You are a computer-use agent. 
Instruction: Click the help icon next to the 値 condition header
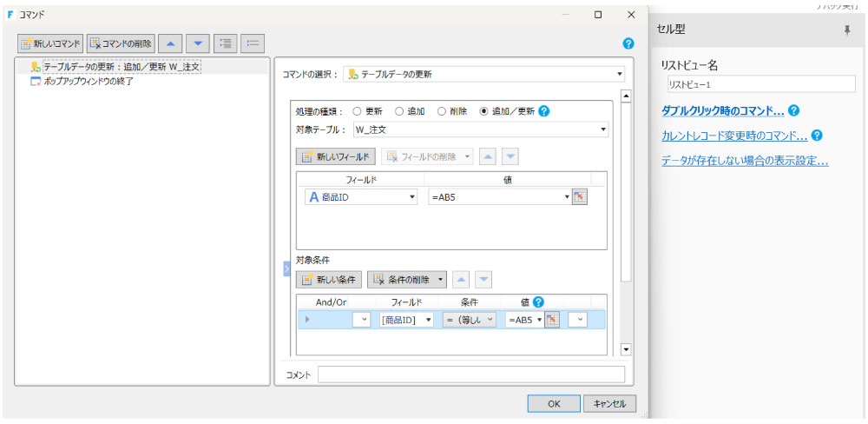pos(537,302)
